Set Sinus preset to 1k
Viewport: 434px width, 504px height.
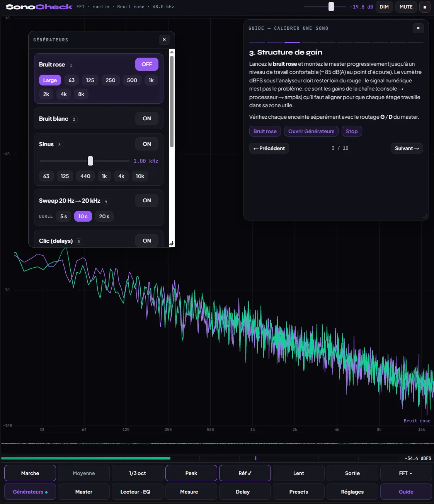(104, 176)
